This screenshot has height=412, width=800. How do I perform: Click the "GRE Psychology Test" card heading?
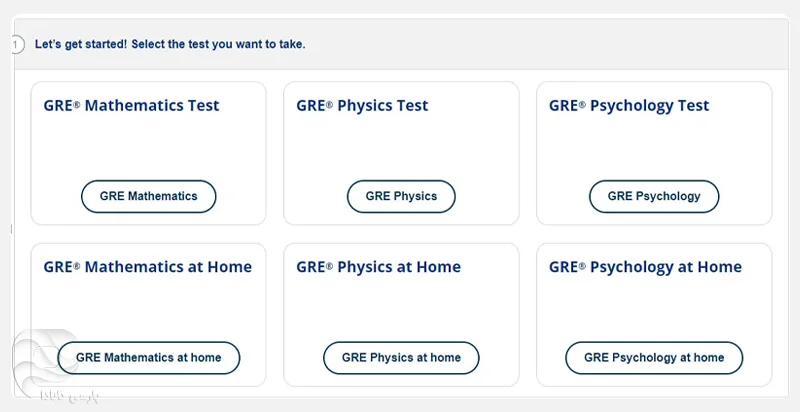[x=629, y=106]
